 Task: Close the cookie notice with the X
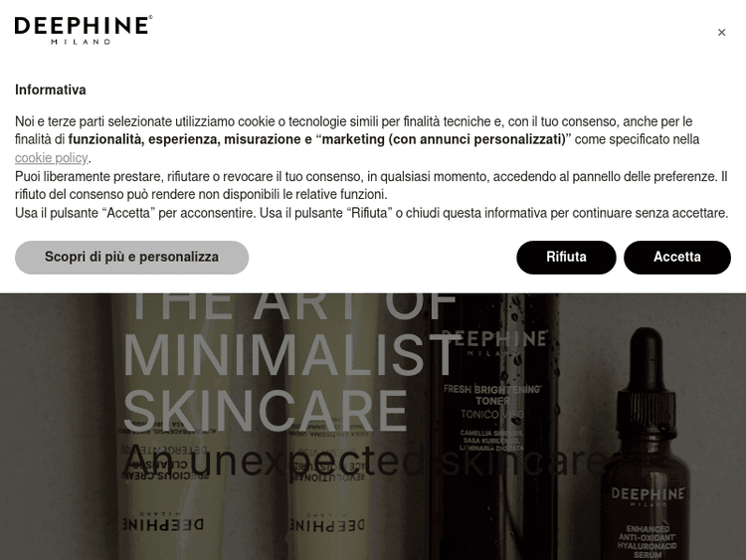point(721,33)
